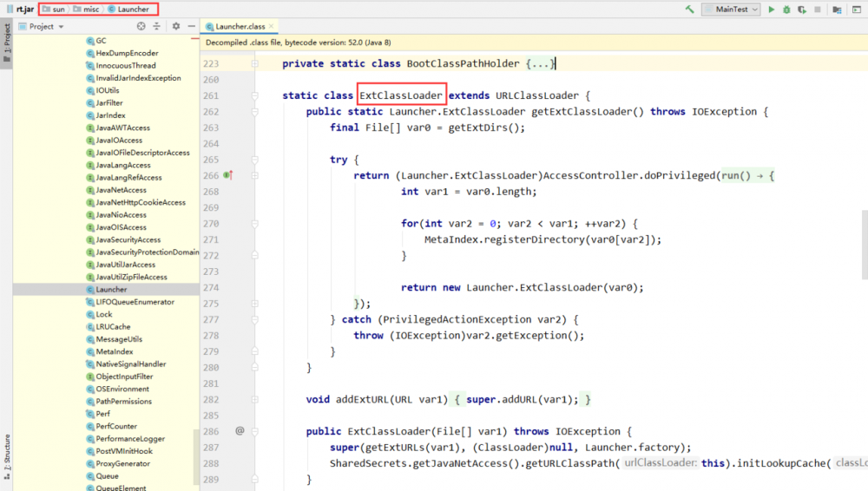
Task: Select JavaIOFileDescriptorAccess in tree
Action: 138,153
